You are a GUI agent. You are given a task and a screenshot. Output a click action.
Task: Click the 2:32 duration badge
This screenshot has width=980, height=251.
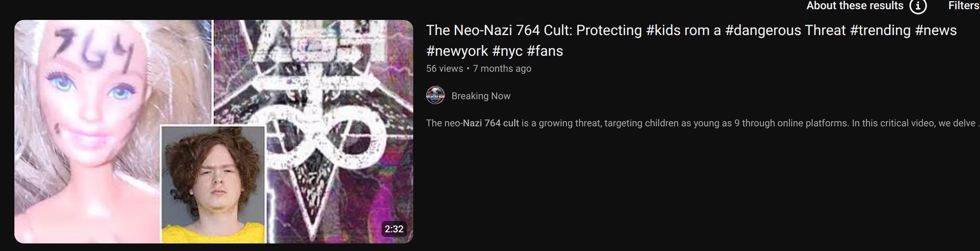click(394, 229)
